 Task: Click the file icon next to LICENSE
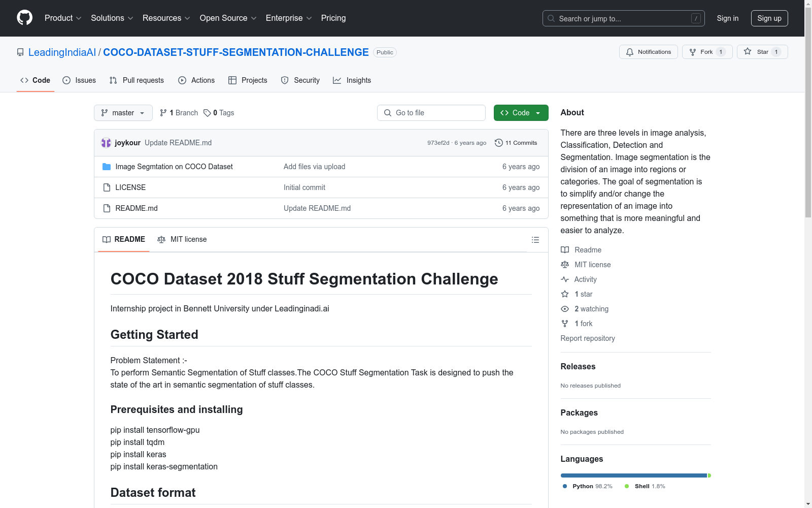[x=107, y=187]
